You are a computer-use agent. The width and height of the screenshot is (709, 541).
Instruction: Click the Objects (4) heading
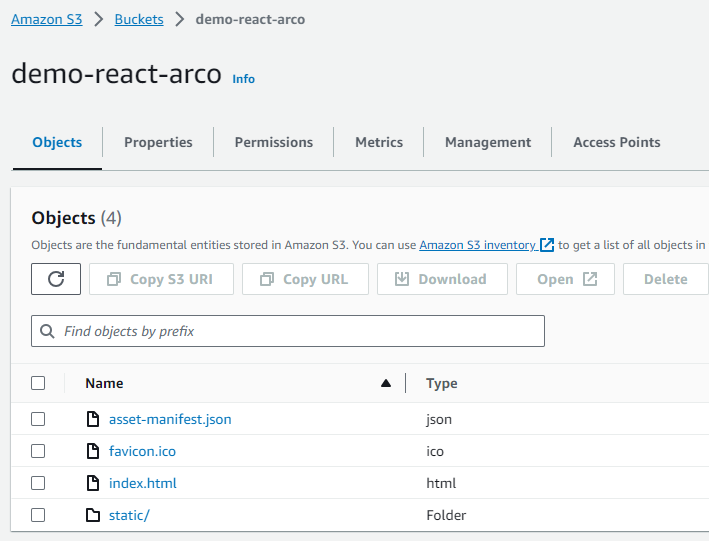pyautogui.click(x=76, y=218)
